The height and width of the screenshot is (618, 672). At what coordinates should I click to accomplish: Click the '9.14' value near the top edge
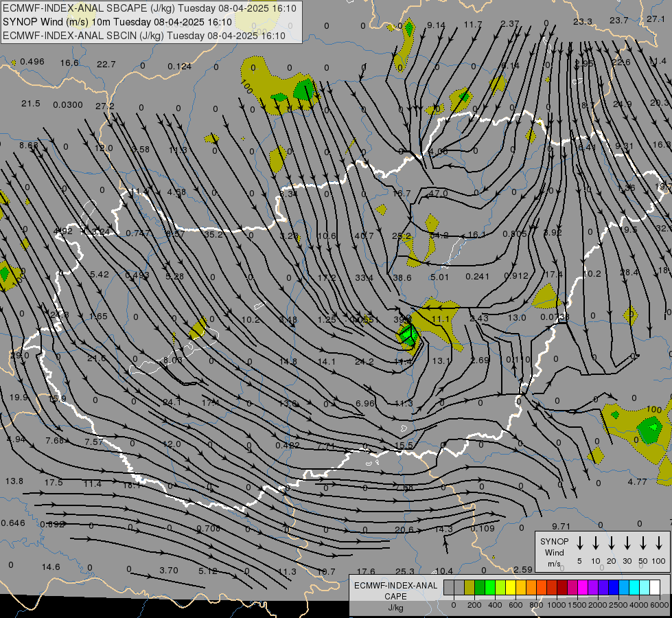[x=437, y=25]
